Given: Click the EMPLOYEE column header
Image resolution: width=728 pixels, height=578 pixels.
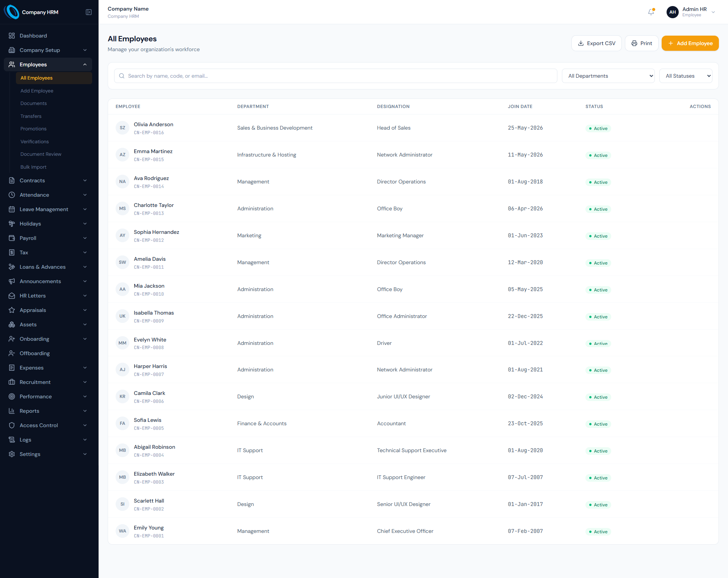Looking at the screenshot, I should pyautogui.click(x=128, y=107).
